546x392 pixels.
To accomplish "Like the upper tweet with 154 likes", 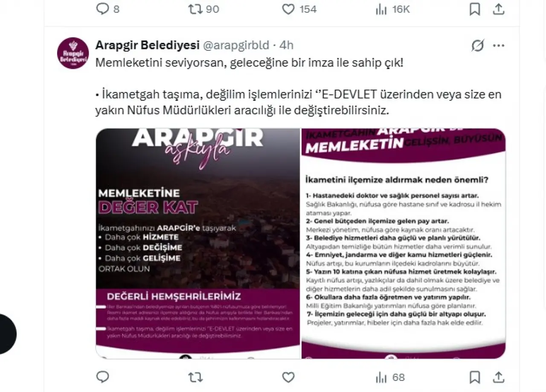I will click(299, 9).
